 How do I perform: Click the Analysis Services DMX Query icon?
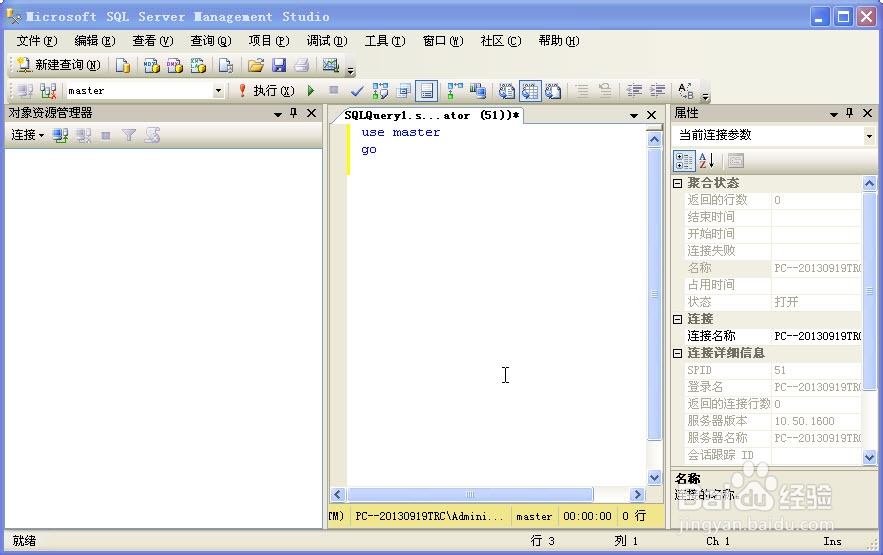(175, 65)
